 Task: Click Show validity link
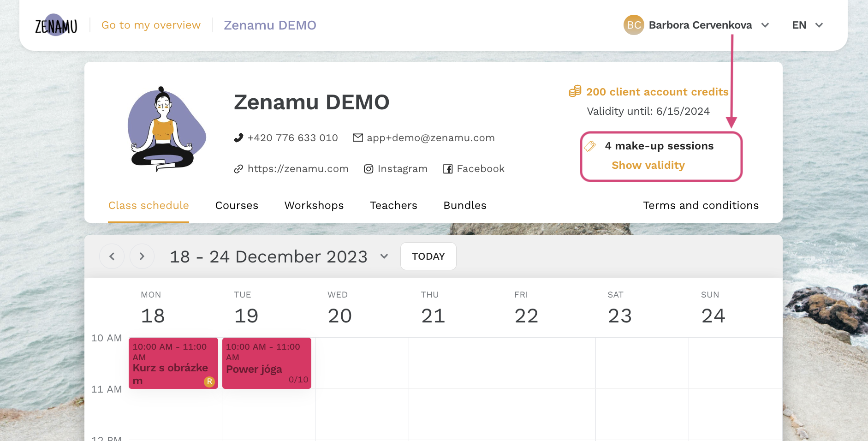[648, 165]
